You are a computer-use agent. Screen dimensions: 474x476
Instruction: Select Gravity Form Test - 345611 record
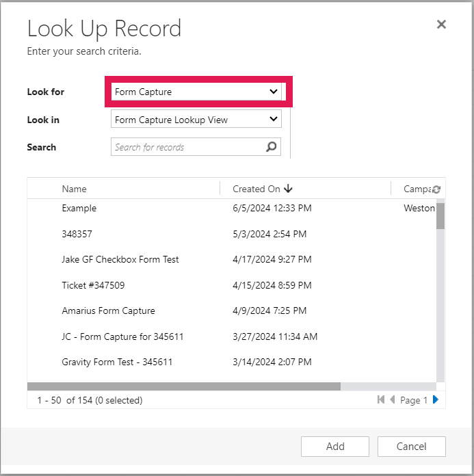click(117, 362)
